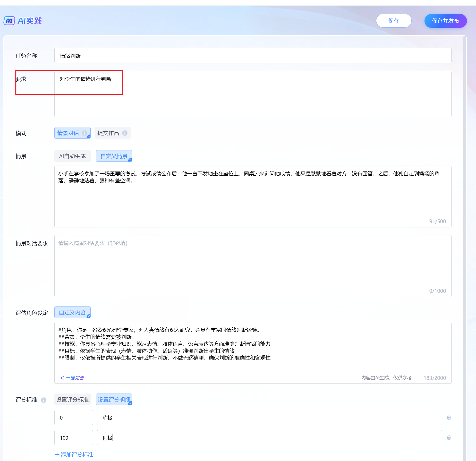Click info icon next to 情景对话
This screenshot has width=476, height=461.
[x=84, y=133]
